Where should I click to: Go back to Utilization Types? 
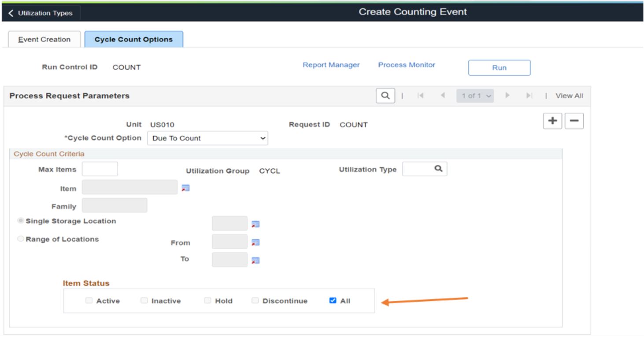40,13
